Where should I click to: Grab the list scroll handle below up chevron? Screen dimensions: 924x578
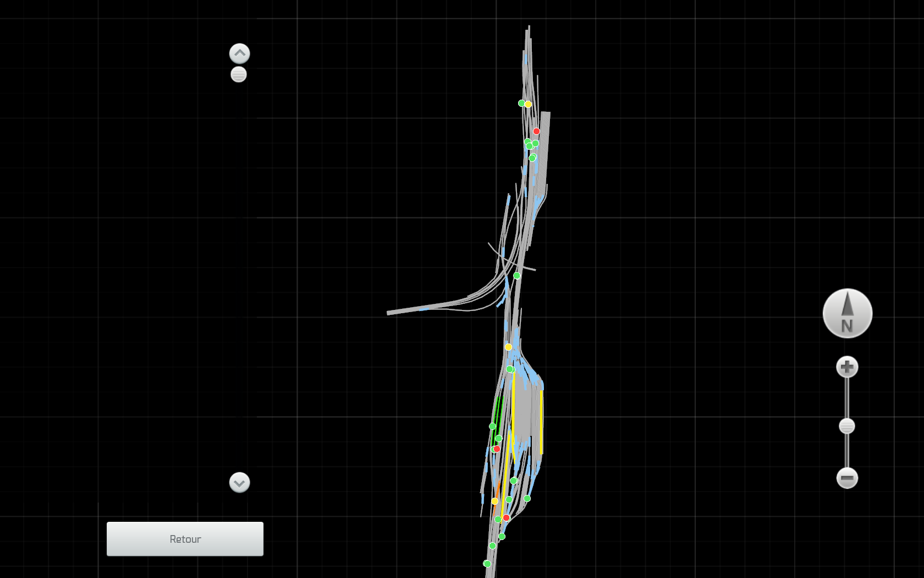tap(239, 74)
